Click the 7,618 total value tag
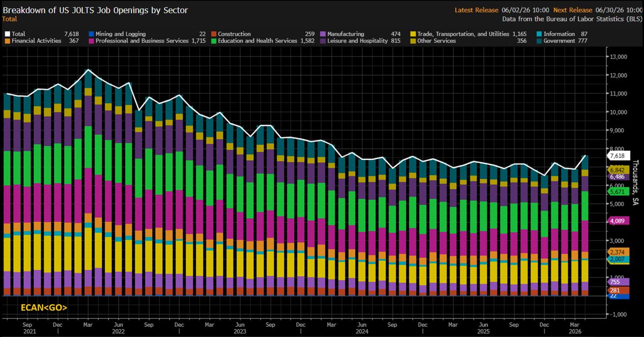644x337 pixels. [x=618, y=156]
